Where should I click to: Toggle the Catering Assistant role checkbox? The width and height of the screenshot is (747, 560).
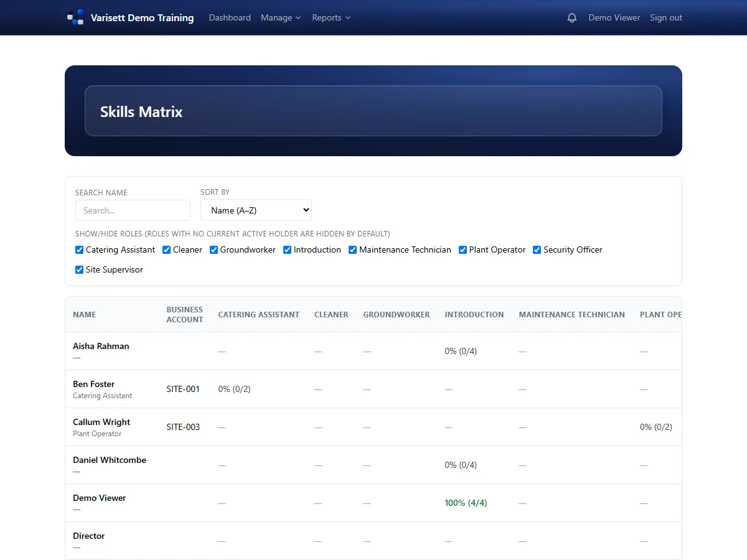point(79,250)
